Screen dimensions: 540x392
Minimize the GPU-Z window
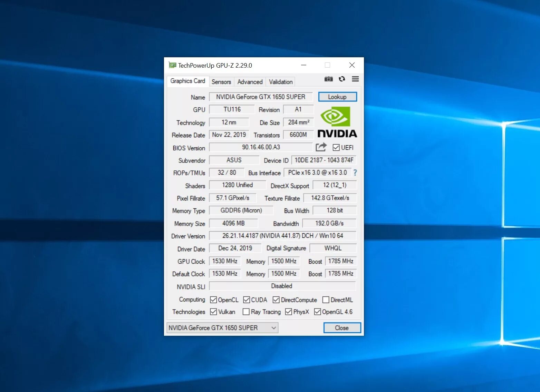coord(304,65)
